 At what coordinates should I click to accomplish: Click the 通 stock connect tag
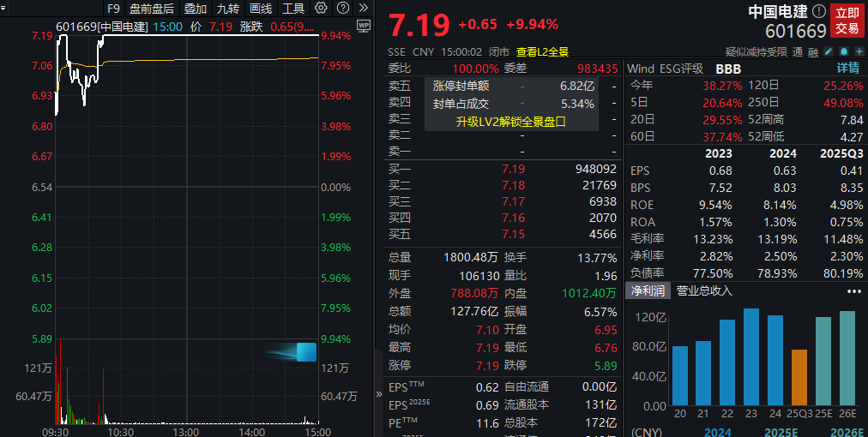tap(797, 52)
